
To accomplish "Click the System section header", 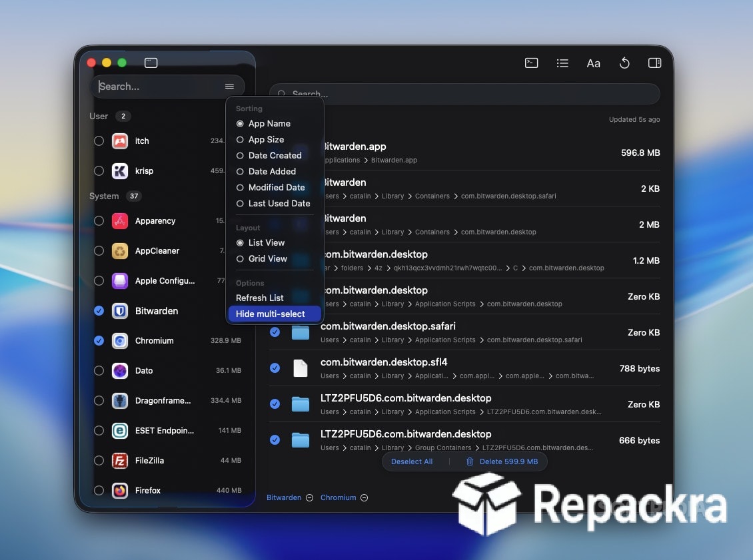I will pyautogui.click(x=104, y=196).
